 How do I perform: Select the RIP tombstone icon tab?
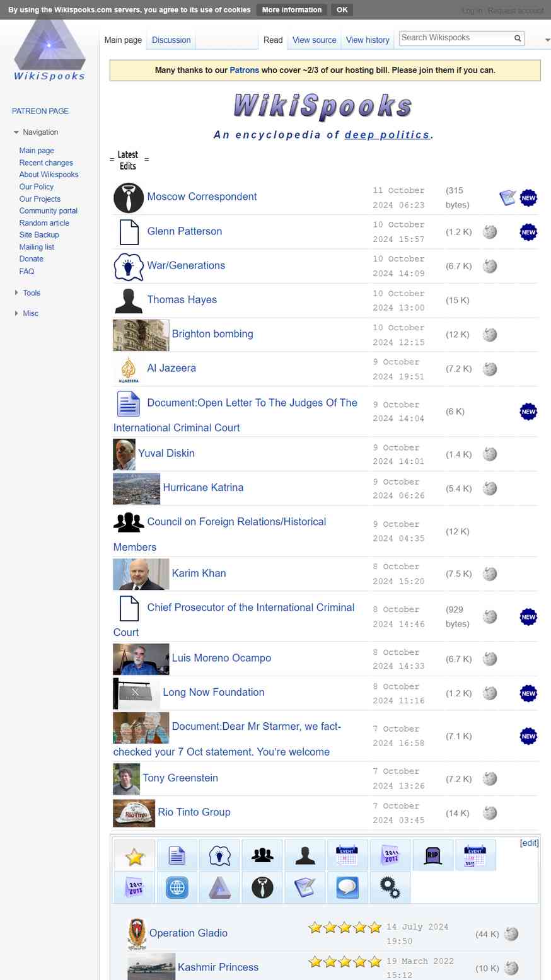click(433, 855)
